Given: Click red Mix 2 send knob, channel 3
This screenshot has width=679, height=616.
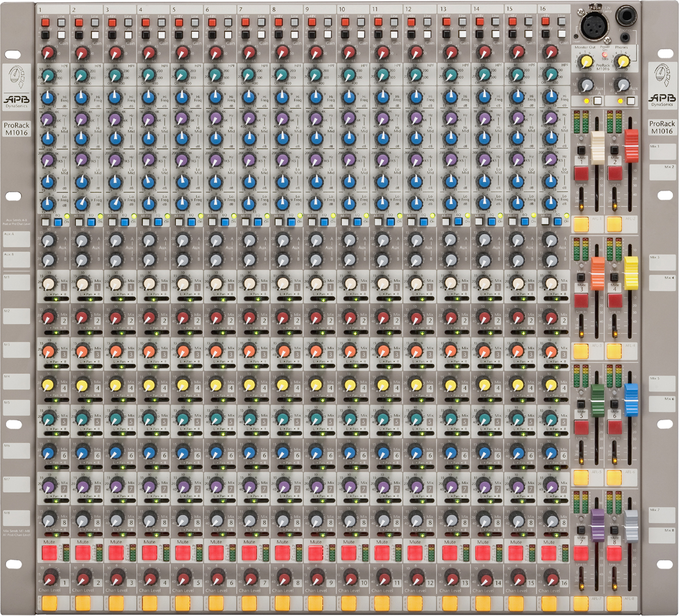Looking at the screenshot, I should coord(115,316).
